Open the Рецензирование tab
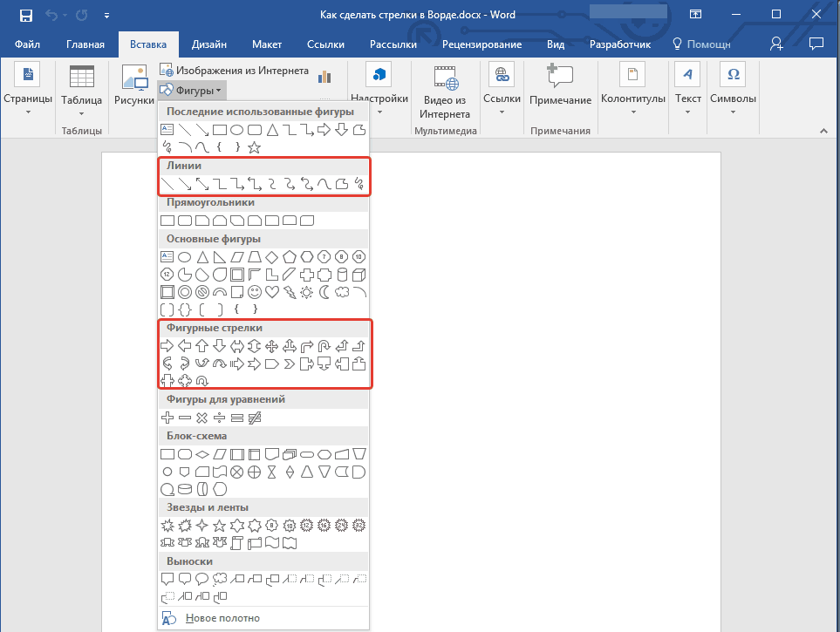 click(x=481, y=44)
